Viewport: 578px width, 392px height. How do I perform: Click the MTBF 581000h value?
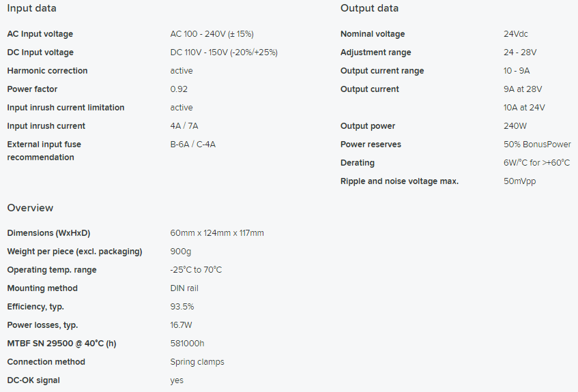pyautogui.click(x=187, y=344)
